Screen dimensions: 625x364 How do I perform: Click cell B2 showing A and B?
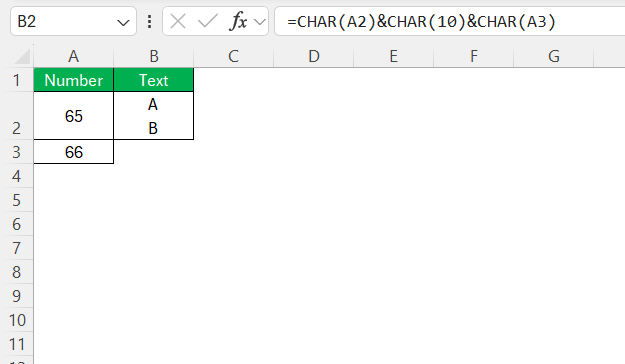click(x=154, y=116)
